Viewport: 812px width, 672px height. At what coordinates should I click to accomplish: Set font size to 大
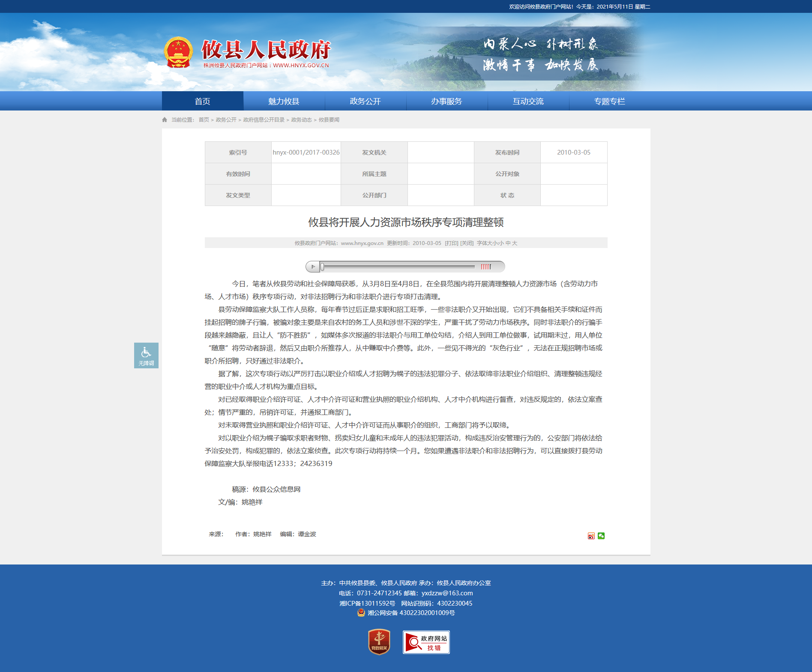click(x=515, y=243)
